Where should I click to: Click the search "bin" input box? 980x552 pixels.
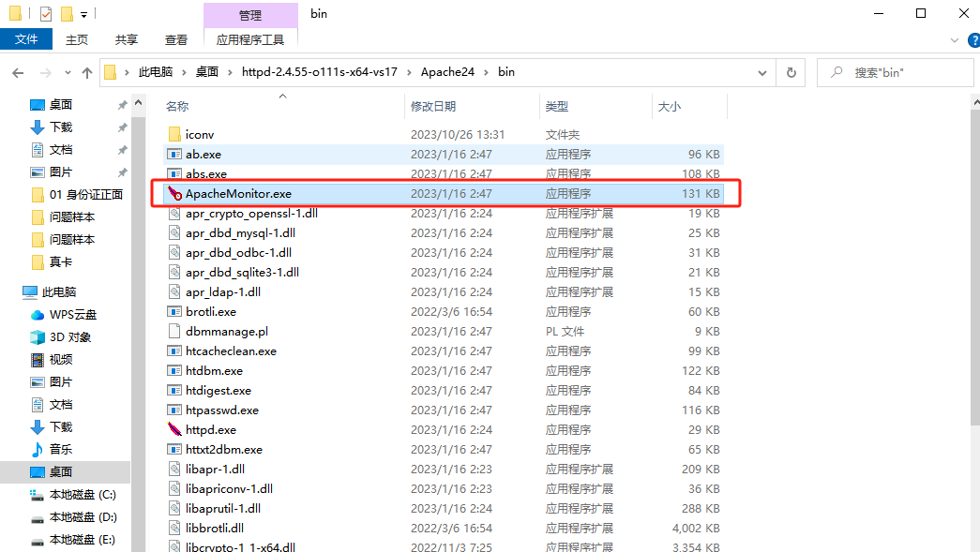point(896,72)
